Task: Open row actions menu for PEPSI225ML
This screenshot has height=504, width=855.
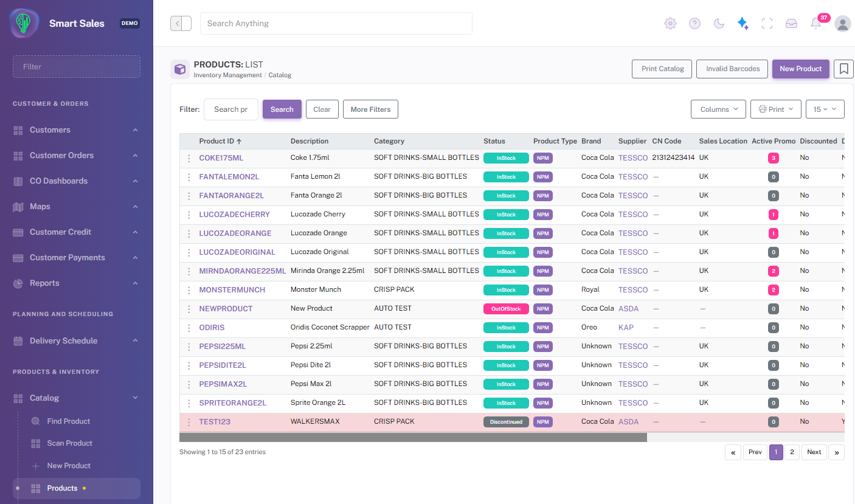Action: pos(189,347)
